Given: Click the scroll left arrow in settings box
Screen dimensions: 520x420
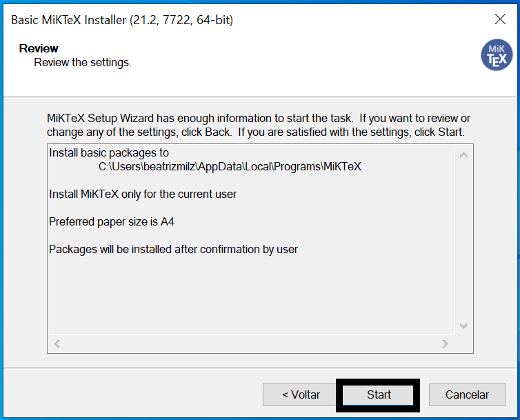Looking at the screenshot, I should click(57, 343).
